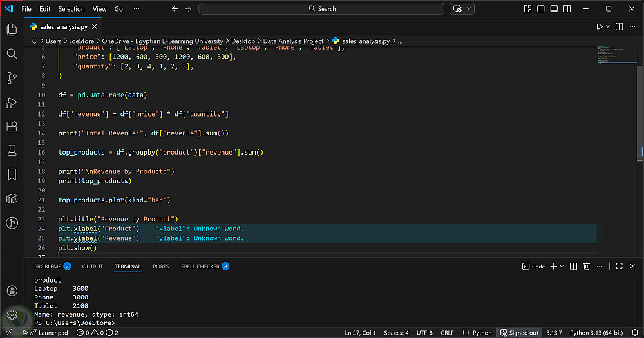
Task: Open the Explorer view in activity bar
Action: [x=12, y=30]
